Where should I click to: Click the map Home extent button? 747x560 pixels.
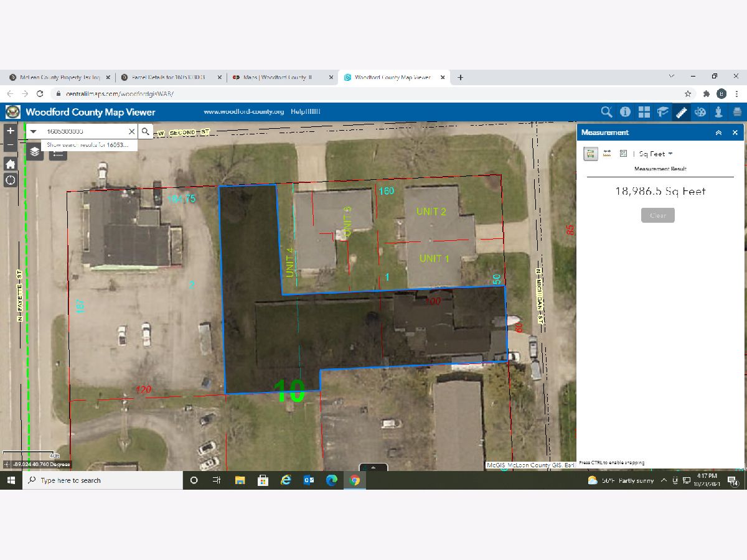11,164
